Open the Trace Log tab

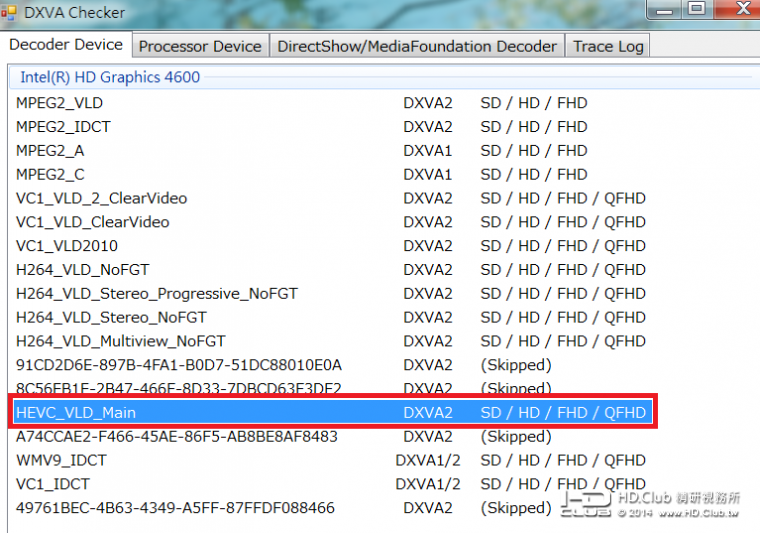607,46
